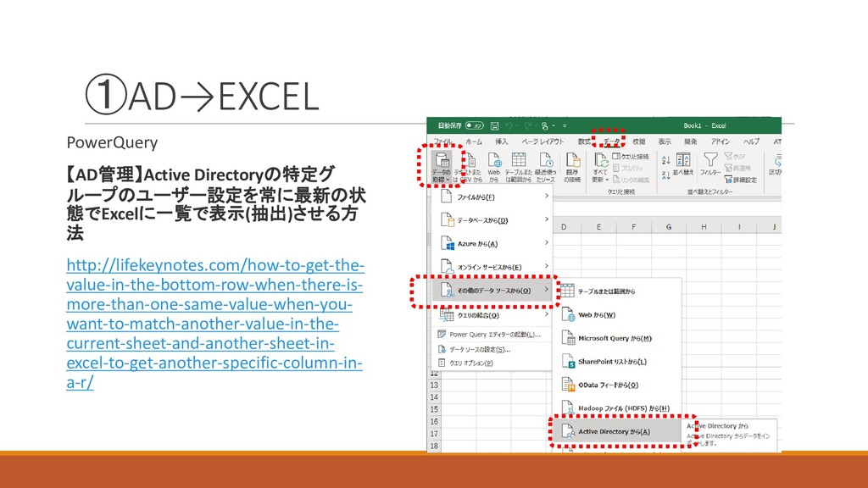
Task: Launch Power Query エディターの起動(L)
Action: point(492,334)
